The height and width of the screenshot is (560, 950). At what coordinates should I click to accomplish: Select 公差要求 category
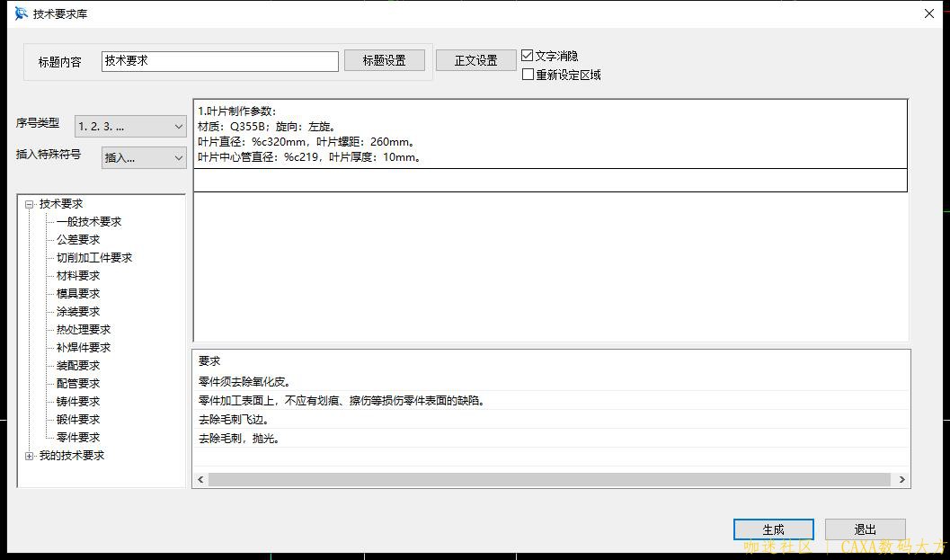(78, 240)
